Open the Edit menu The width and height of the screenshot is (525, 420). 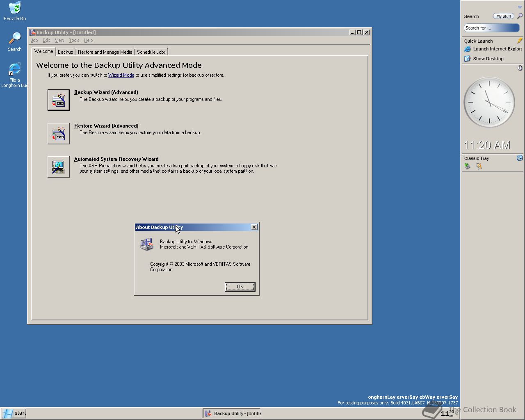(x=46, y=40)
